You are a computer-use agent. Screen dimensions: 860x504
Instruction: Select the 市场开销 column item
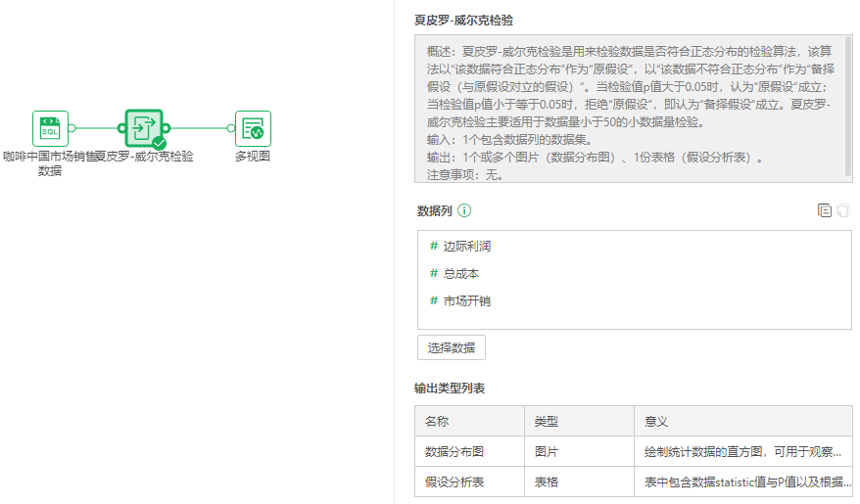[466, 301]
